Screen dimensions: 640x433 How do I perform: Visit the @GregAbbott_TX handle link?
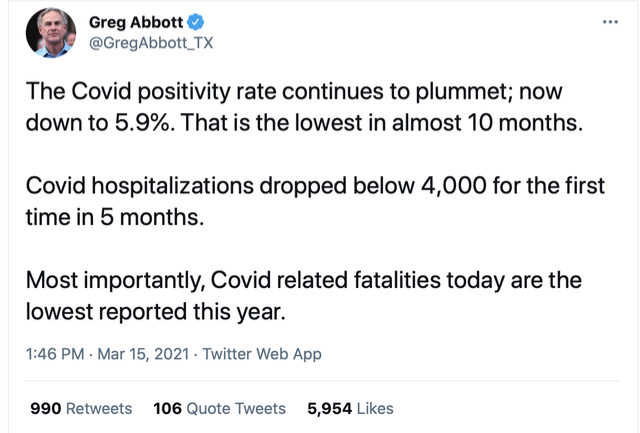click(x=151, y=43)
